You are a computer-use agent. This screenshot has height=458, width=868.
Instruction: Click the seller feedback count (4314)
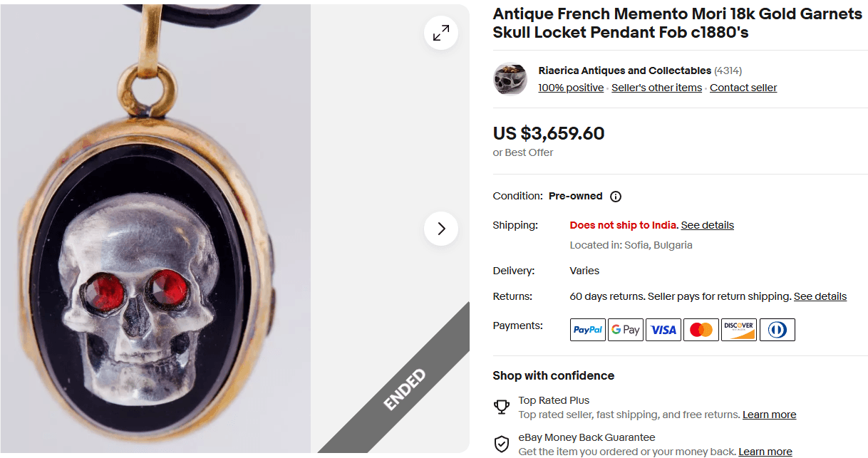click(x=728, y=71)
